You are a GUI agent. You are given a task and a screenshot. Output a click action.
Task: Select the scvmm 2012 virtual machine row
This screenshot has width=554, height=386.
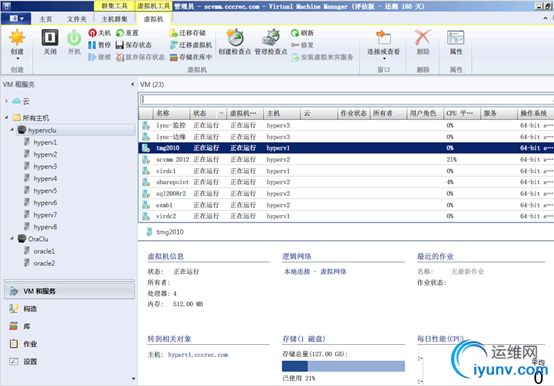[x=346, y=160]
